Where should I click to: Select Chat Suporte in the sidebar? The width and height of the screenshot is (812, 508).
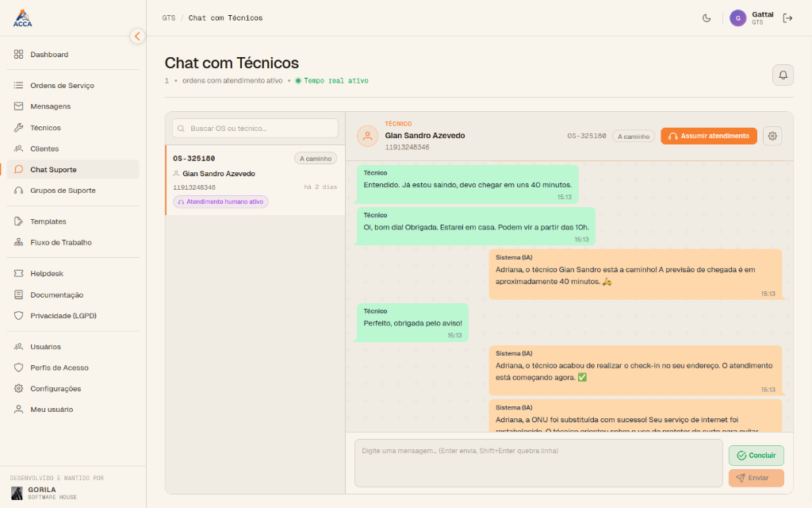coord(73,170)
